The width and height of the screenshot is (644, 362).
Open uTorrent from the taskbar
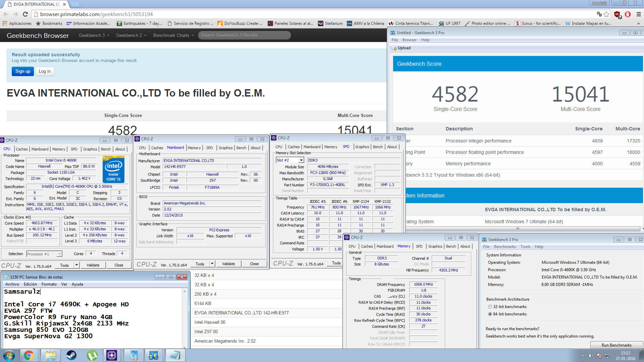click(x=92, y=355)
